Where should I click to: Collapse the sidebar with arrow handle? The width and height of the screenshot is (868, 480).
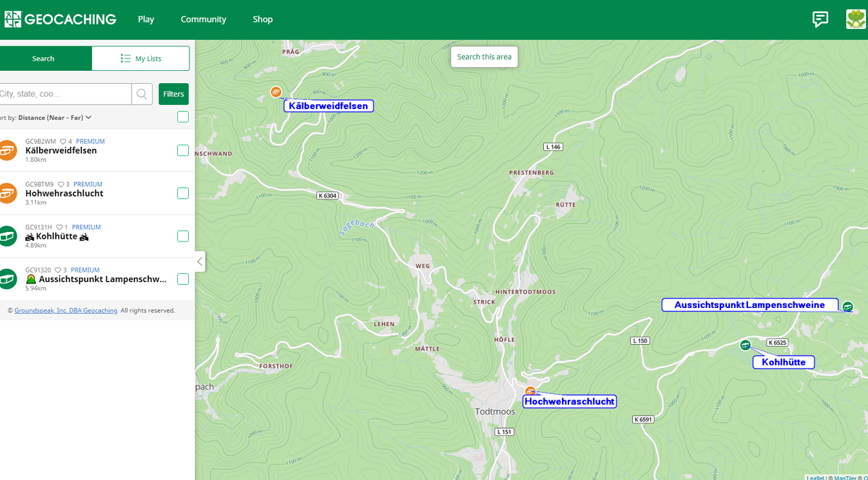(200, 262)
